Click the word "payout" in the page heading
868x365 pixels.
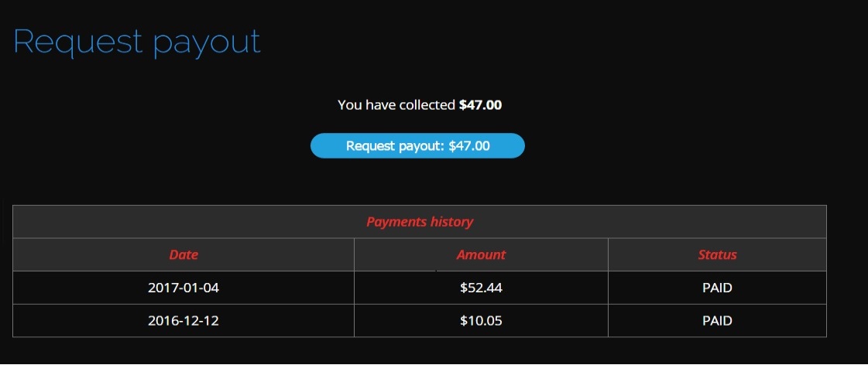(207, 43)
